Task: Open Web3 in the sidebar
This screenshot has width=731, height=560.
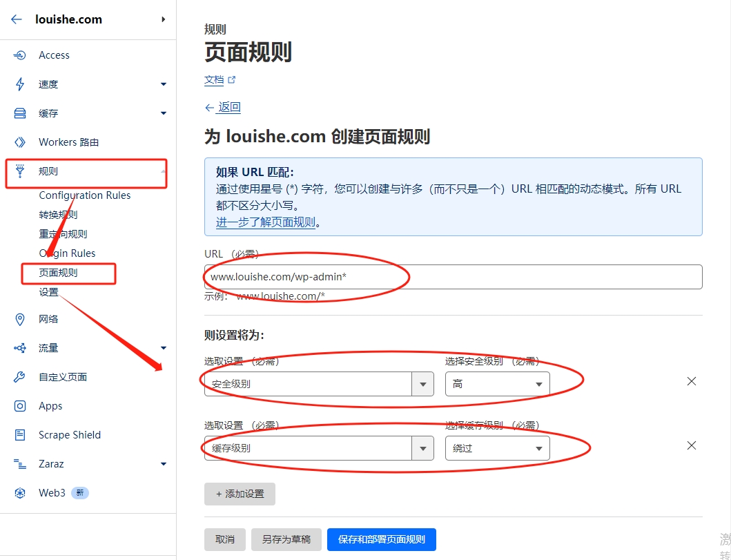Action: point(52,493)
